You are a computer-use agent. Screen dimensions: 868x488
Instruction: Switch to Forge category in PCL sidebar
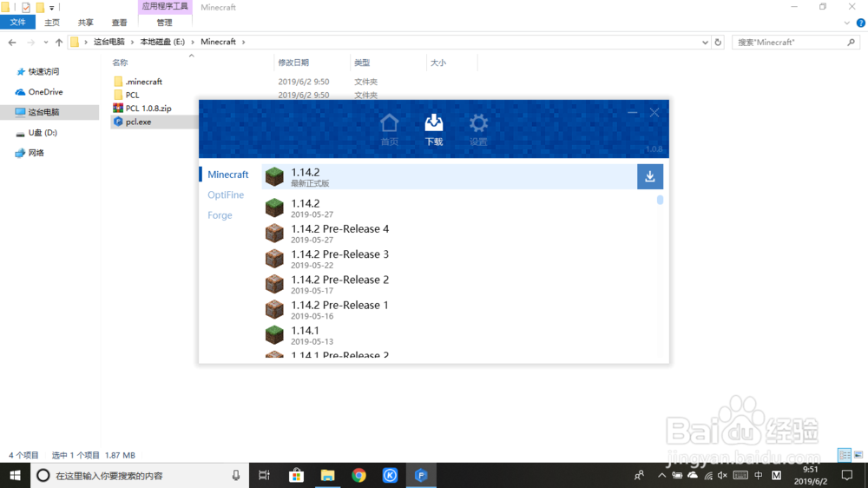point(220,215)
